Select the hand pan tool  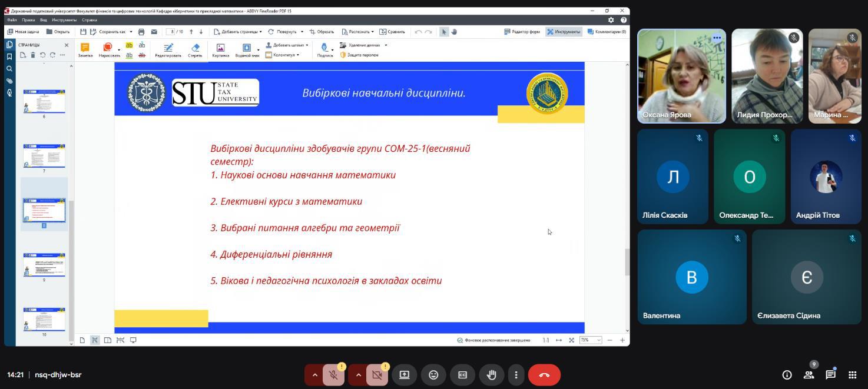(454, 32)
